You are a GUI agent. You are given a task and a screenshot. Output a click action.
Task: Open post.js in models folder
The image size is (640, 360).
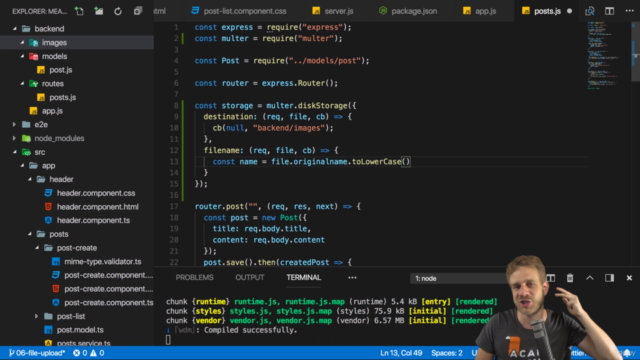pyautogui.click(x=61, y=70)
